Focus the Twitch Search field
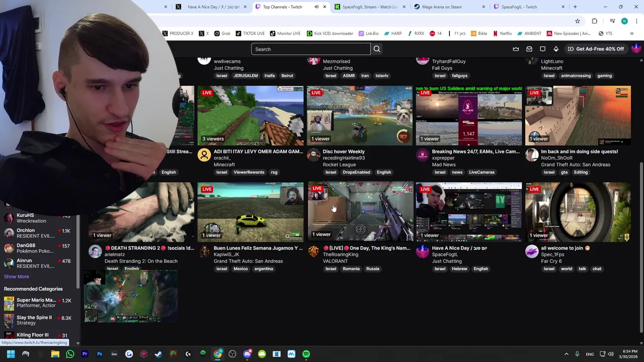644x362 pixels. coord(311,49)
